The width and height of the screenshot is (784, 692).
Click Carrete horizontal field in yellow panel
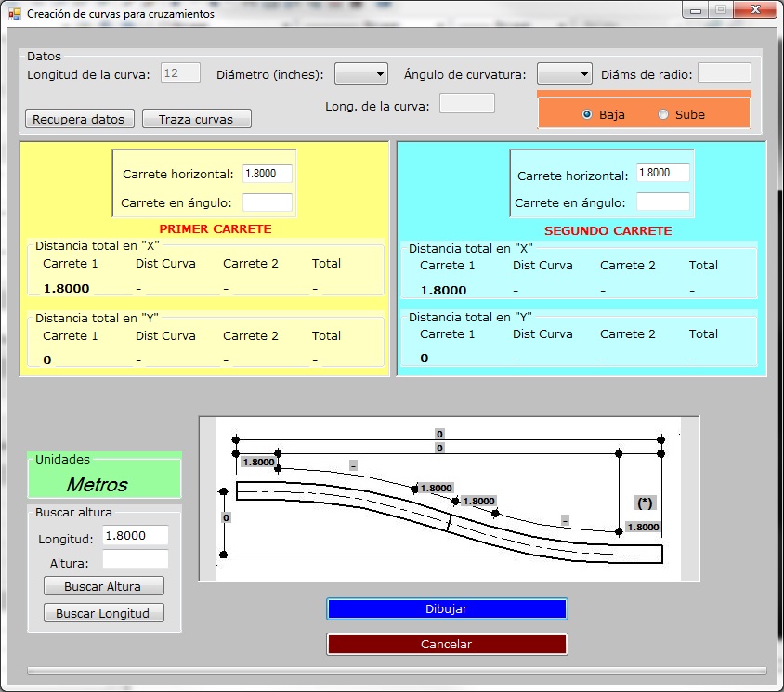pyautogui.click(x=267, y=174)
